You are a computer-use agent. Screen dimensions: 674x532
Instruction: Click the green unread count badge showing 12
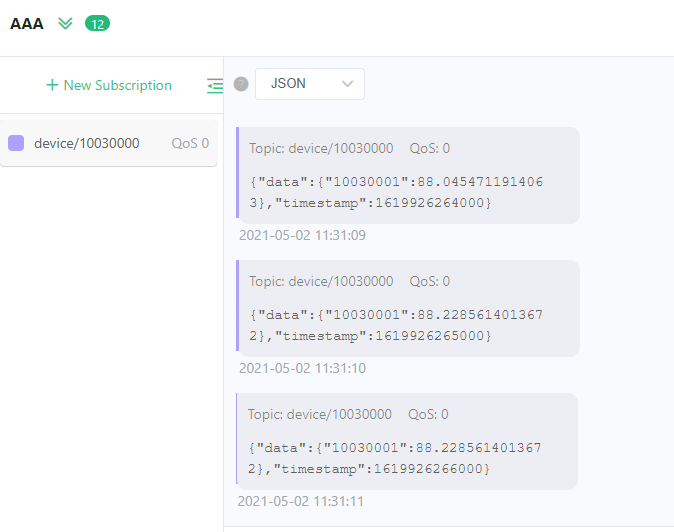coord(97,23)
